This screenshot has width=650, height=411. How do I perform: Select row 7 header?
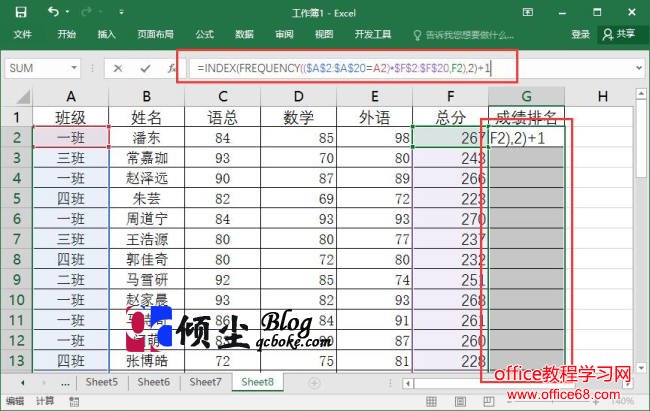[17, 239]
